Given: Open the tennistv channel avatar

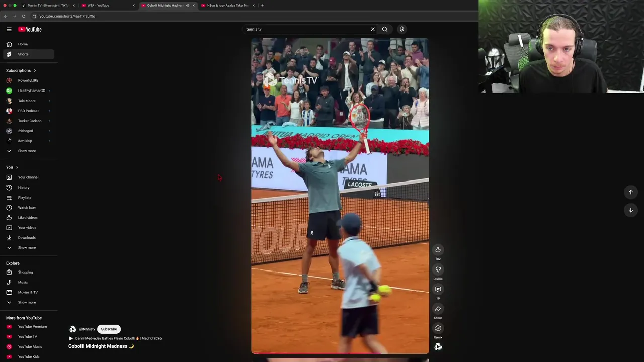Looking at the screenshot, I should [73, 329].
